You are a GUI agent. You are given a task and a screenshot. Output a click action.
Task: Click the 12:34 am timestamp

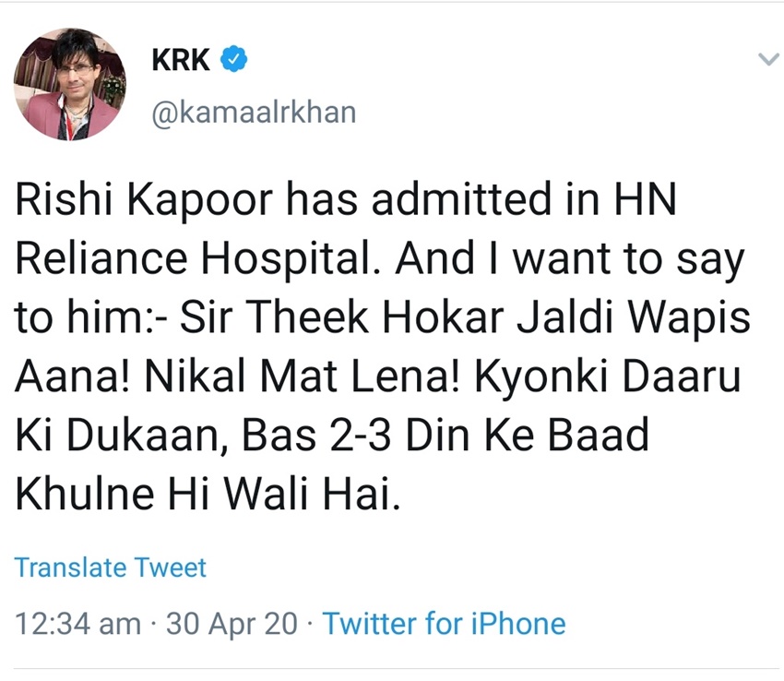click(78, 624)
